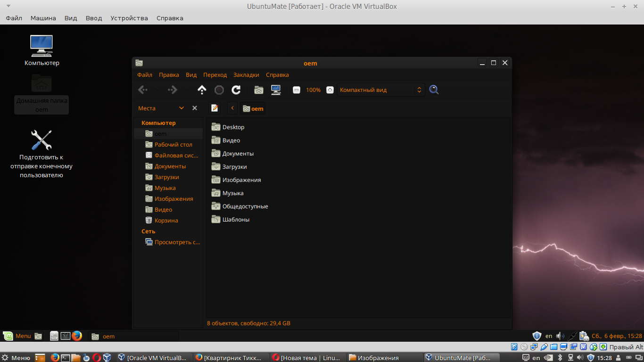Open the Закладки menu
The height and width of the screenshot is (362, 644).
click(246, 75)
